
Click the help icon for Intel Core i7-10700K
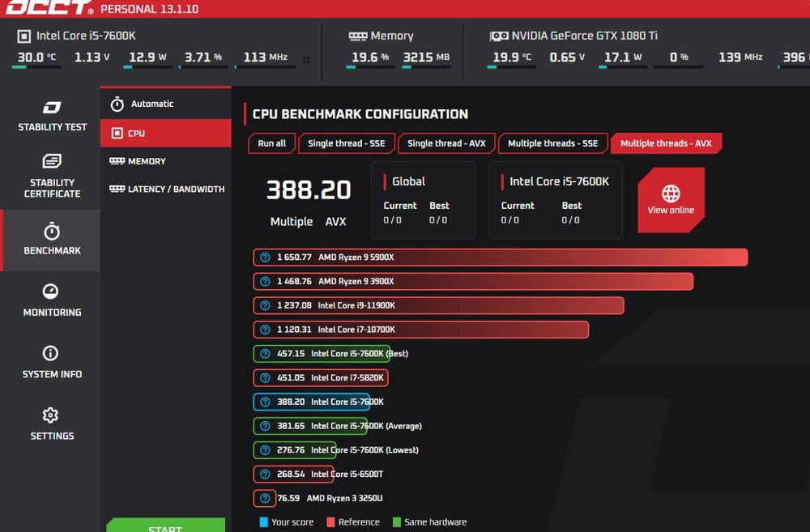(x=265, y=330)
